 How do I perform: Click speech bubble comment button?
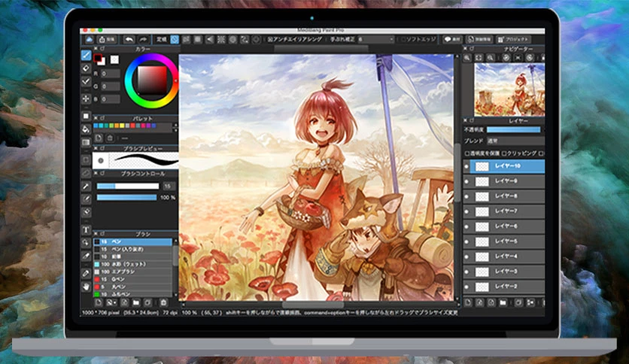[x=452, y=39]
